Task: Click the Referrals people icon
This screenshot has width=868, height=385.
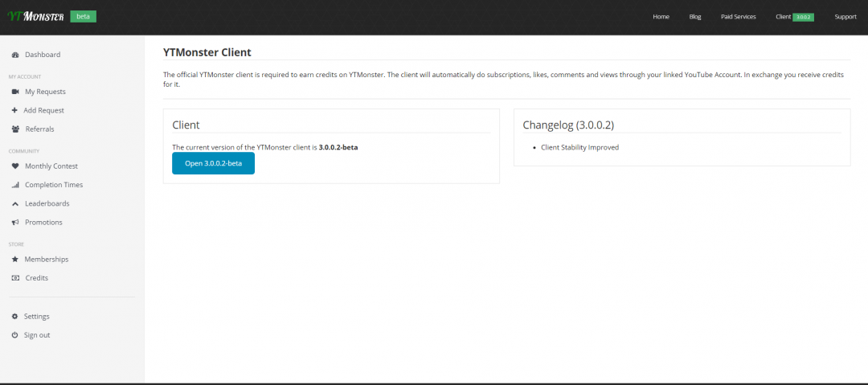Action: coord(15,129)
